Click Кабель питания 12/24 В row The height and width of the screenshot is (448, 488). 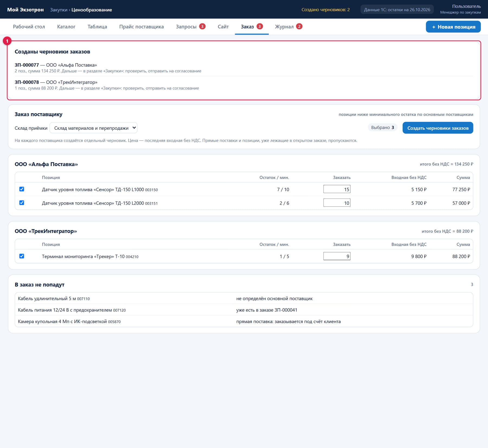point(244,310)
